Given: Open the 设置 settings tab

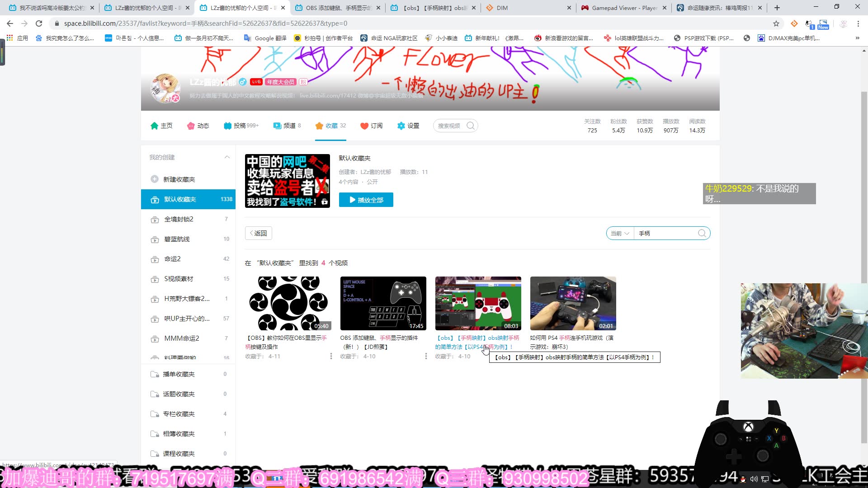Looking at the screenshot, I should point(408,126).
